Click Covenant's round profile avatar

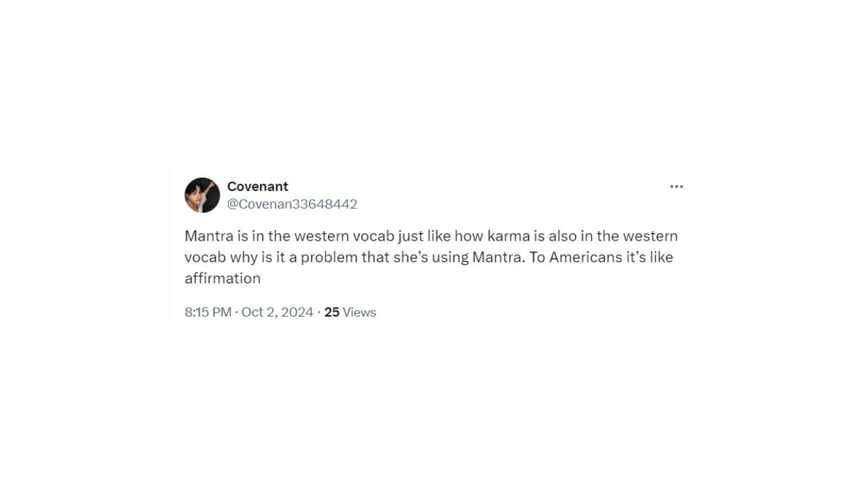(x=202, y=195)
